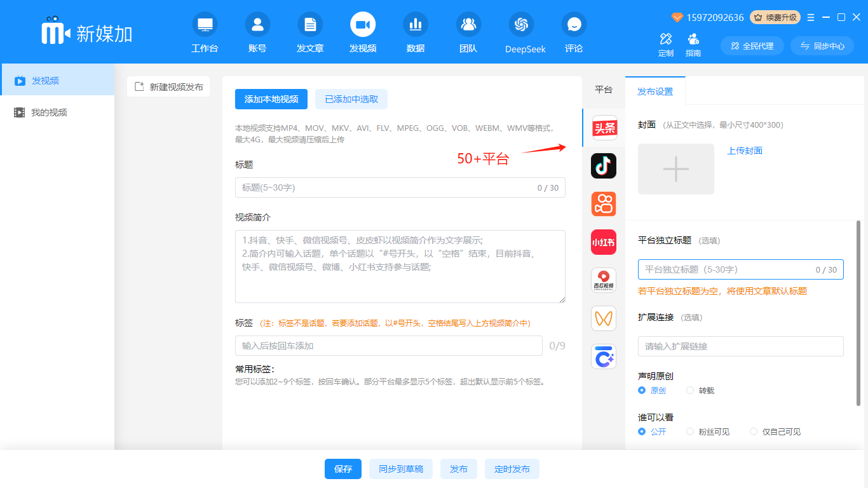The width and height of the screenshot is (868, 488).
Task: Open the 团队 (Team) icon
Action: pos(468,25)
